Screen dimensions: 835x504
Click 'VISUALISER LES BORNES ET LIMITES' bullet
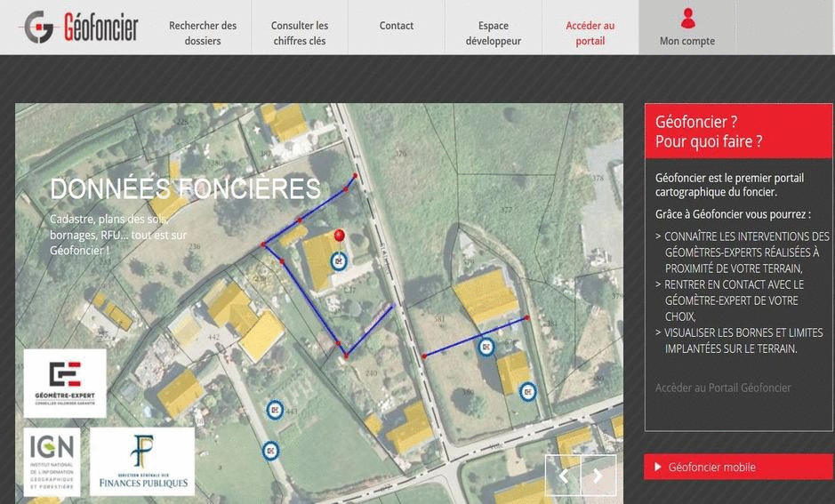[x=740, y=340]
